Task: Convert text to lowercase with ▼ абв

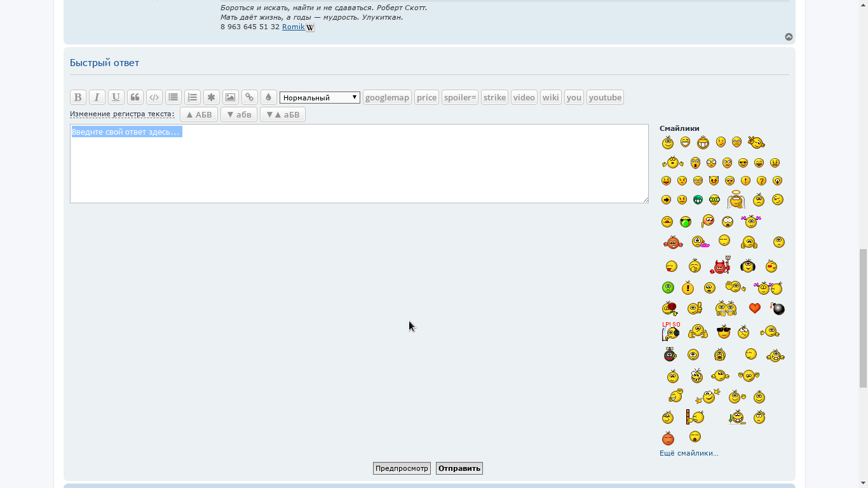Action: pyautogui.click(x=239, y=114)
